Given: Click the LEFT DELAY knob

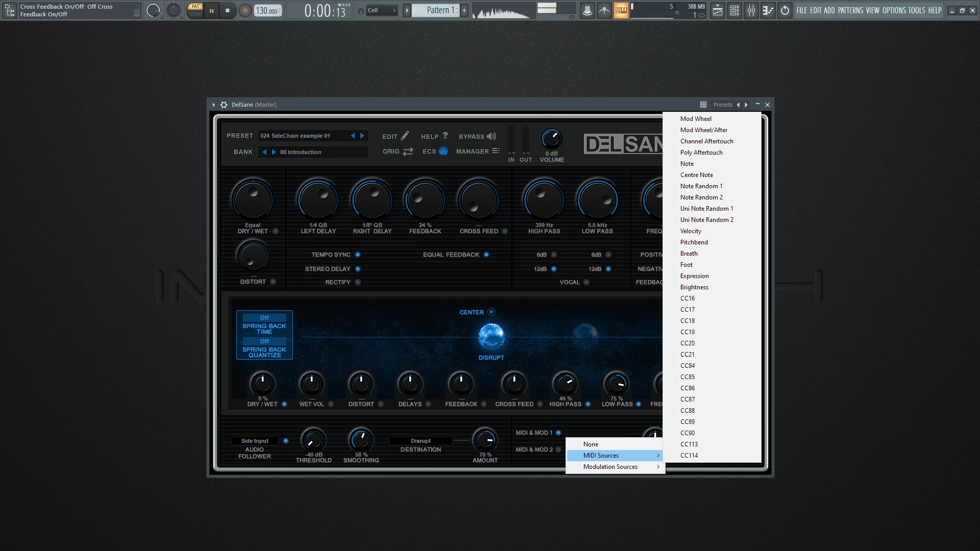Looking at the screenshot, I should pyautogui.click(x=318, y=200).
